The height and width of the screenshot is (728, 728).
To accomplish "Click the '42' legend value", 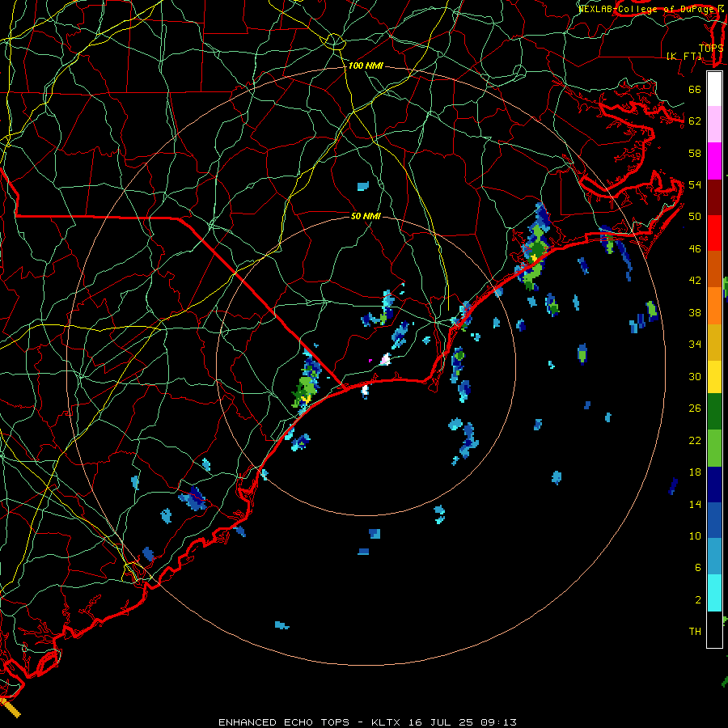I will [695, 281].
